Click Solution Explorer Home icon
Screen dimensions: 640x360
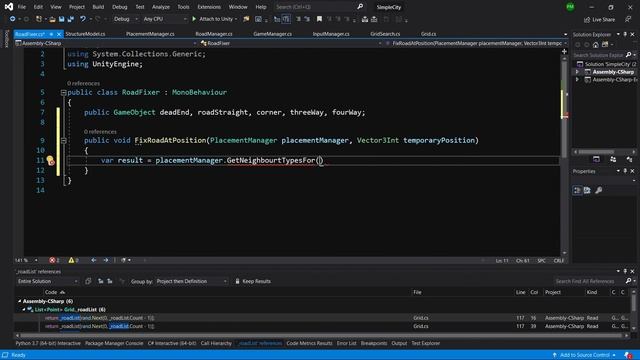click(x=596, y=45)
